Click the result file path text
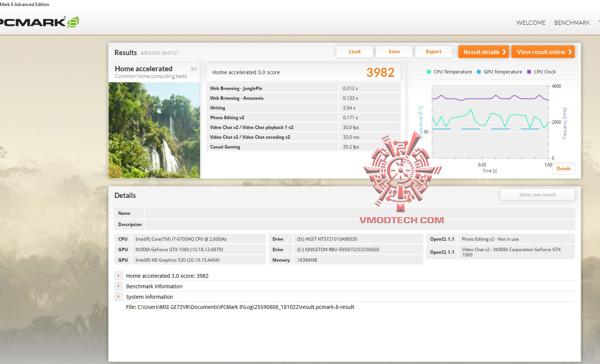This screenshot has width=600, height=364. click(x=240, y=307)
